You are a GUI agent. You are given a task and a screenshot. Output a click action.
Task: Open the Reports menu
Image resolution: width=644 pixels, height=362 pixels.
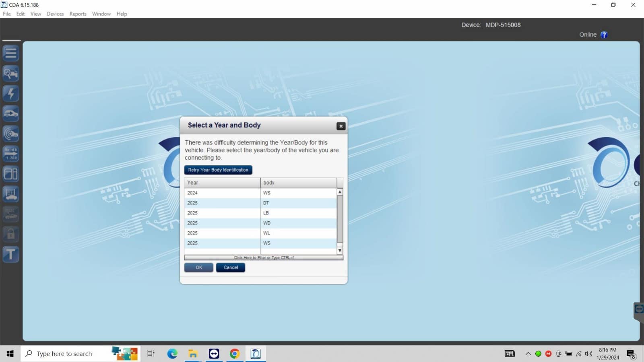point(78,14)
